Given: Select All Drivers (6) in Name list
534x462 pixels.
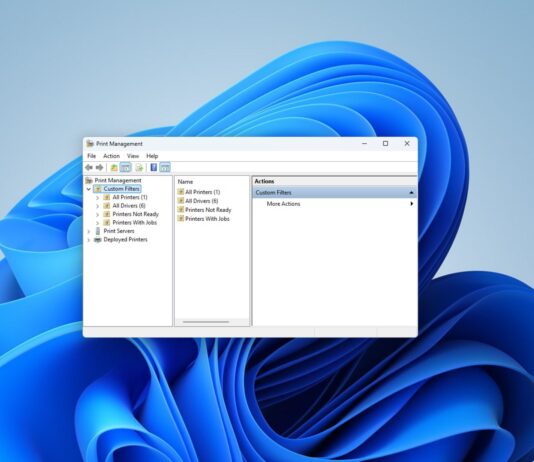Looking at the screenshot, I should click(202, 201).
